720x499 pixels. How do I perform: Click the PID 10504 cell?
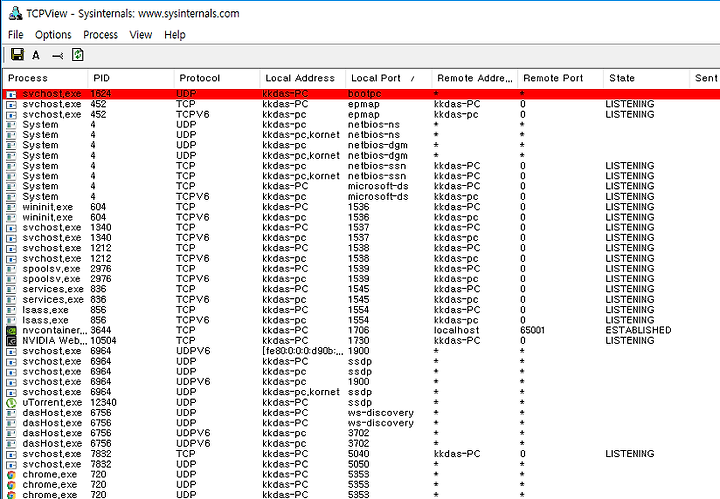pos(103,341)
